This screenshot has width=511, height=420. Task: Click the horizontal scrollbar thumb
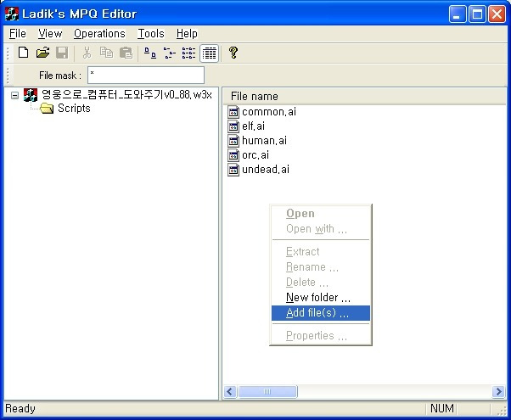tap(267, 391)
